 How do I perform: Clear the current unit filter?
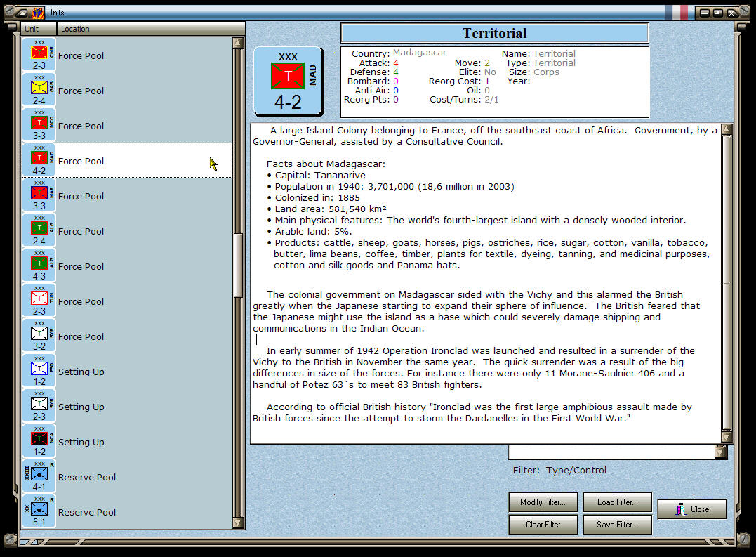point(543,524)
